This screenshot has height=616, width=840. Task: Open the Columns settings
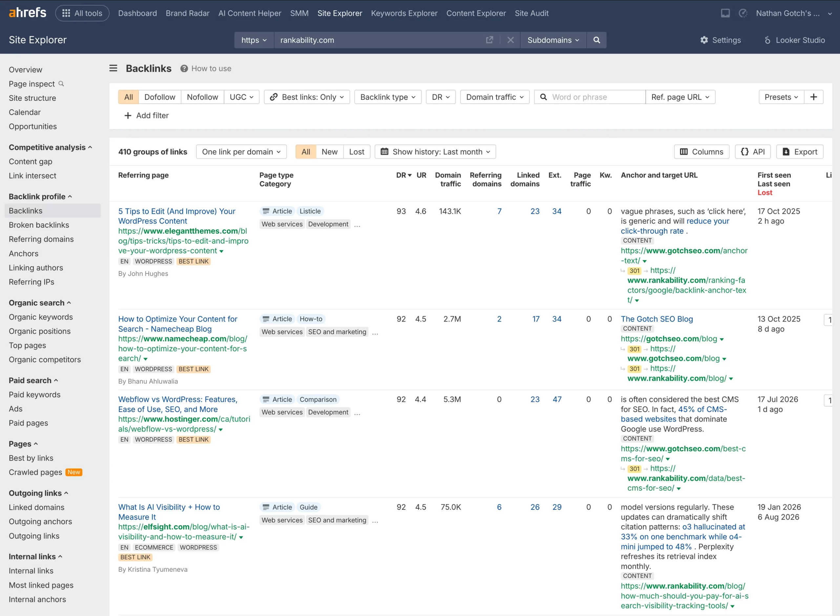[701, 152]
